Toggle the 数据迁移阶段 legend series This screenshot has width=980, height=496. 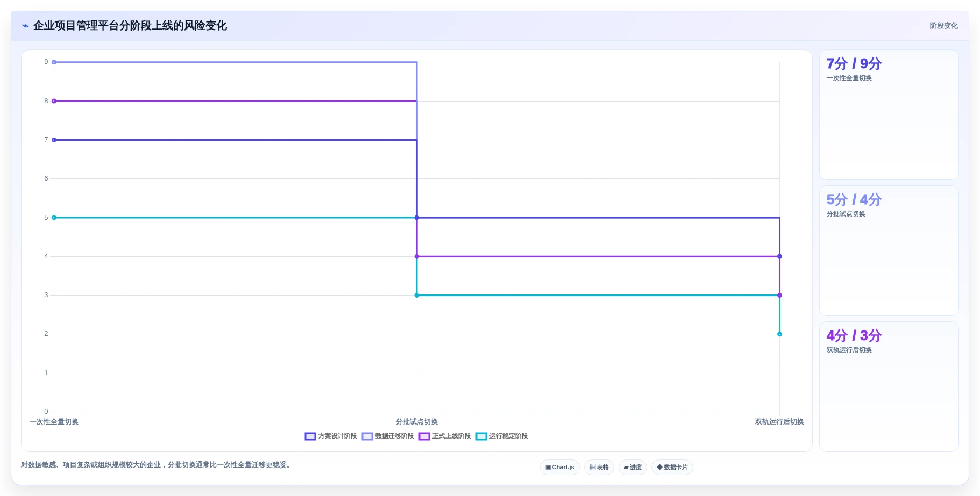388,436
